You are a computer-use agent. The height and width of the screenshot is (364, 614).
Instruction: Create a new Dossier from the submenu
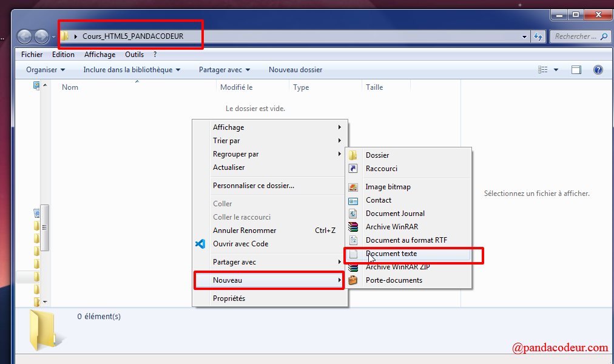click(x=408, y=155)
